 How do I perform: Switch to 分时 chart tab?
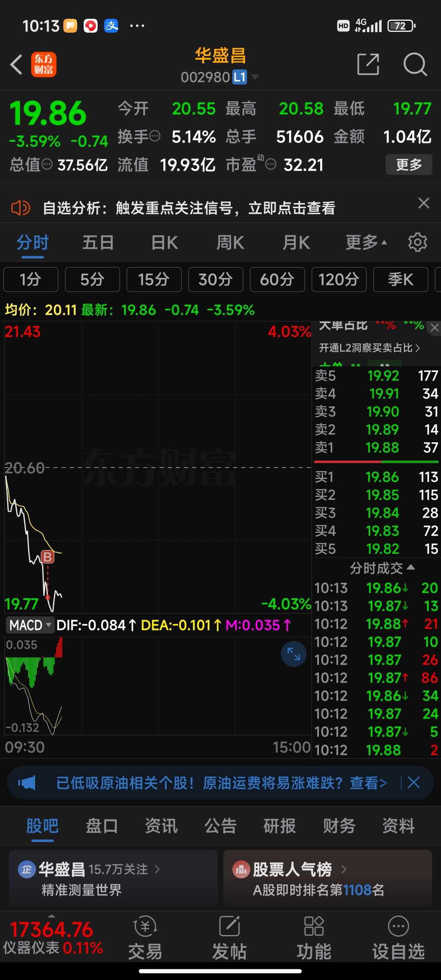33,243
